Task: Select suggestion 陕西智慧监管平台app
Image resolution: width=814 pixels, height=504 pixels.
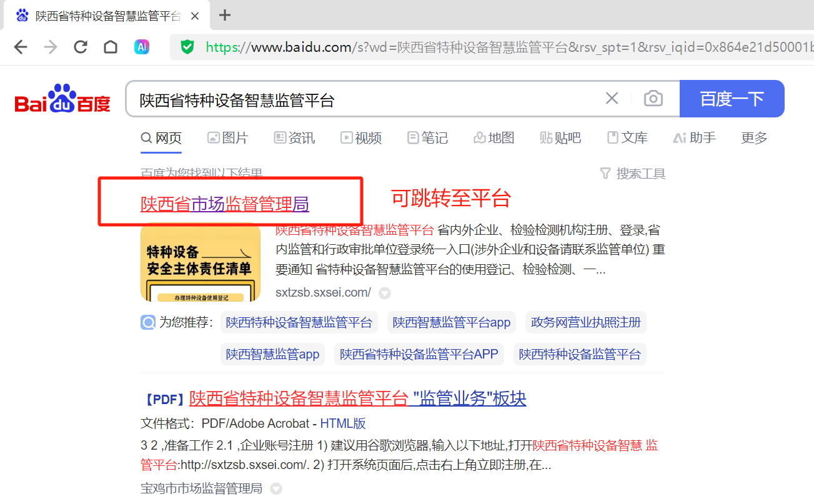Action: click(452, 322)
